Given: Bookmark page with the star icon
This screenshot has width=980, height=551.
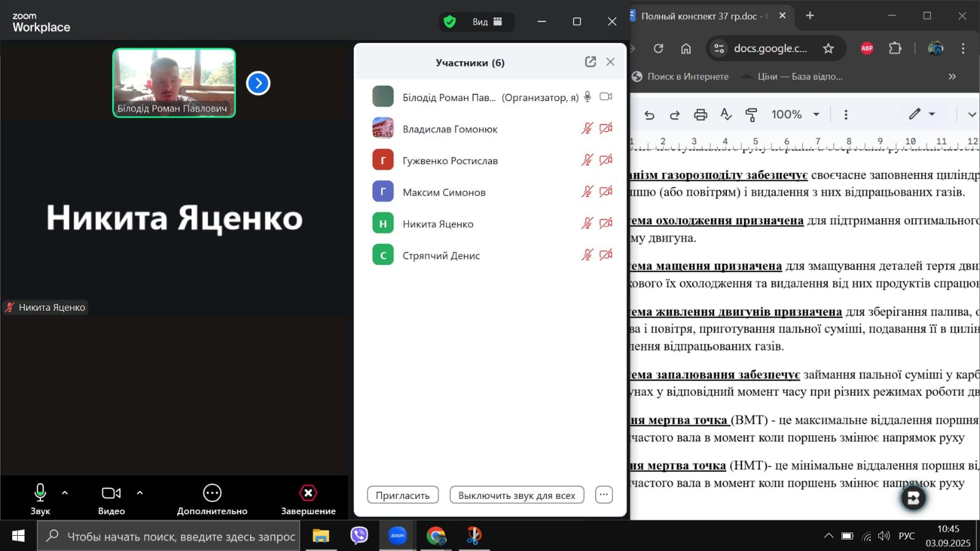Looking at the screenshot, I should (828, 48).
